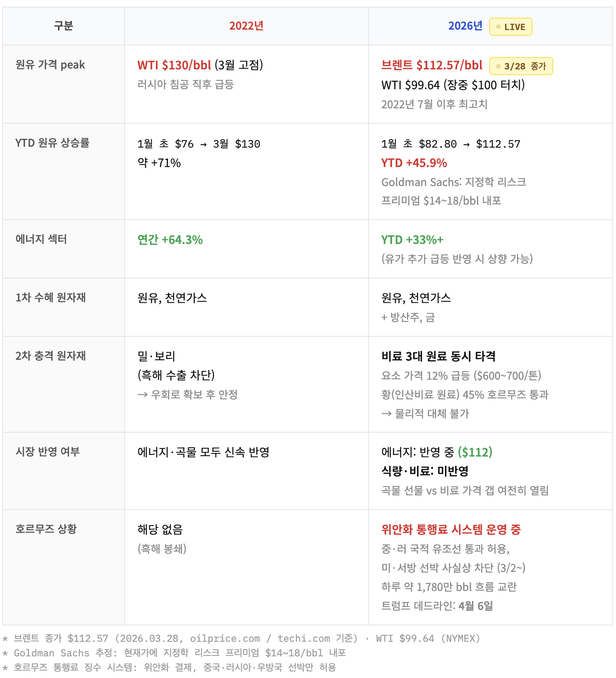Click the red 브렌트 $112.57/bbl text
The width and height of the screenshot is (616, 678).
[432, 65]
